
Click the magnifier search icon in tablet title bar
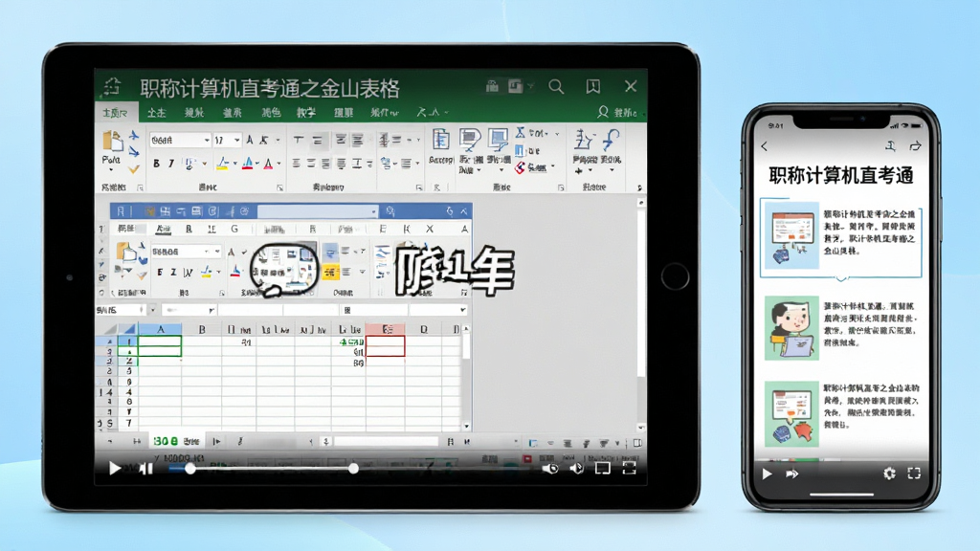556,87
